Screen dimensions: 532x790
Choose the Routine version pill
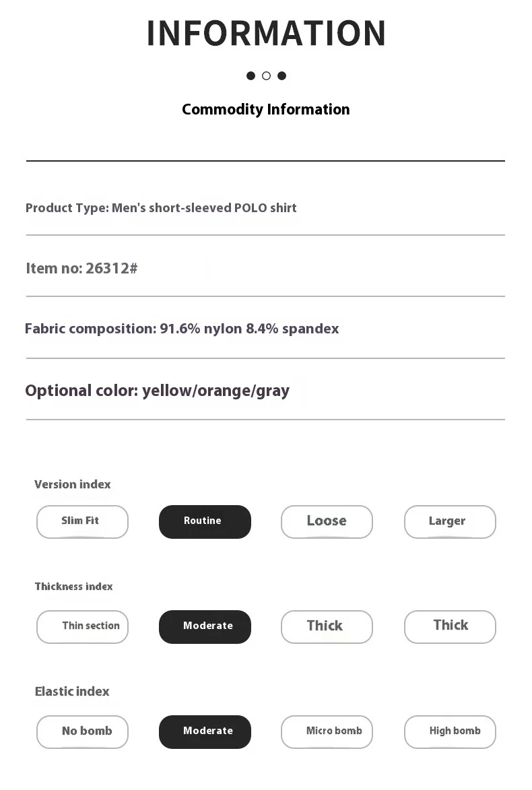[x=205, y=521]
